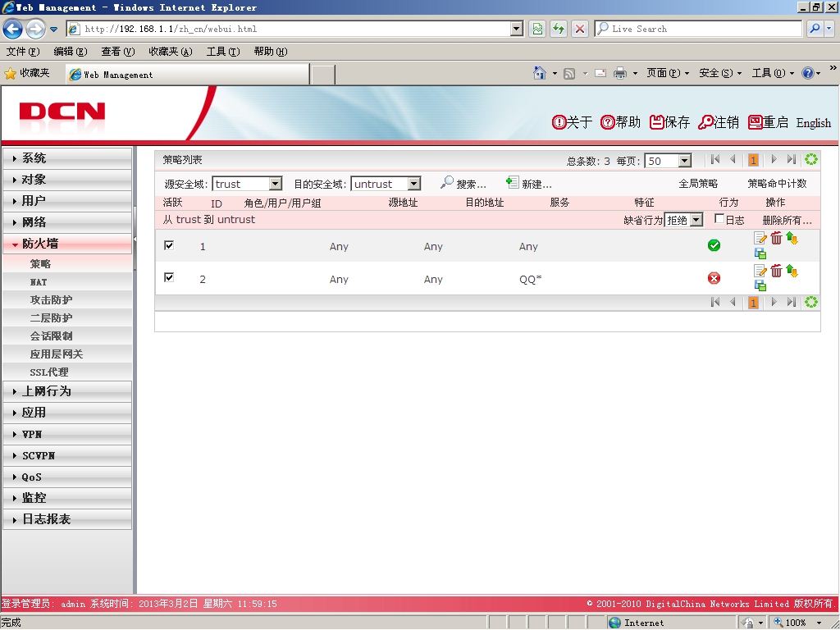Click 注销 logout in header

[719, 122]
